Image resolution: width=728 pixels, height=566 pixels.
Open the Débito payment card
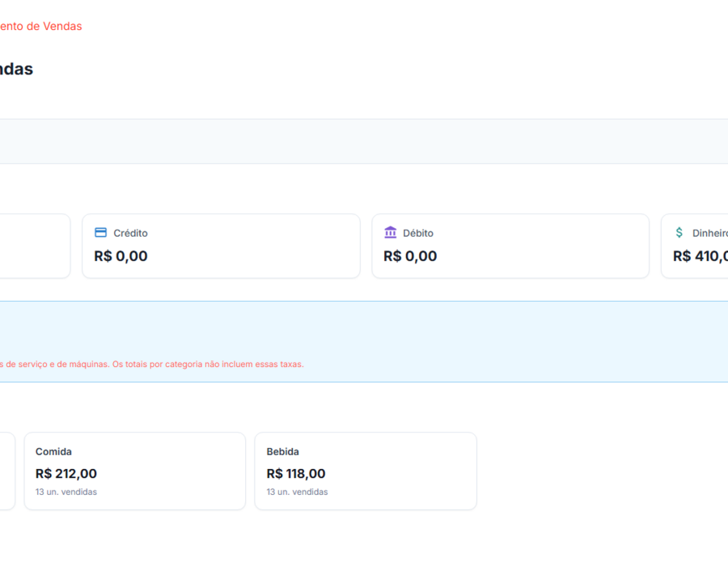click(x=510, y=246)
